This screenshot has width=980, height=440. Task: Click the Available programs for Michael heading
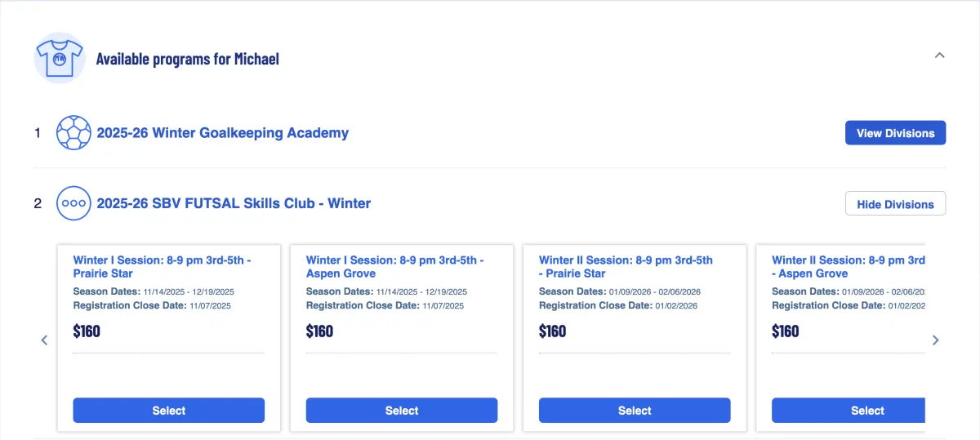[x=188, y=59]
